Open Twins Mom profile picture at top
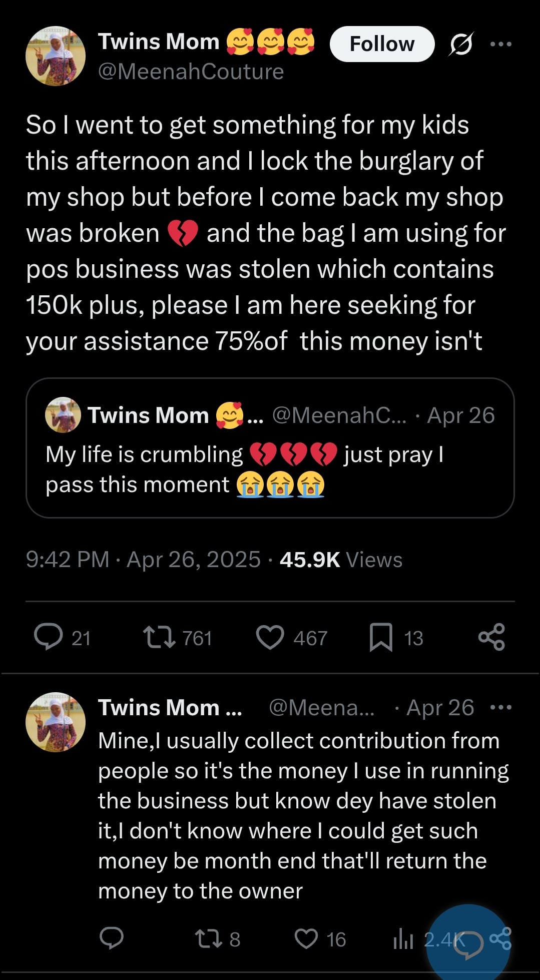Screen dimensions: 540x980 [56, 56]
